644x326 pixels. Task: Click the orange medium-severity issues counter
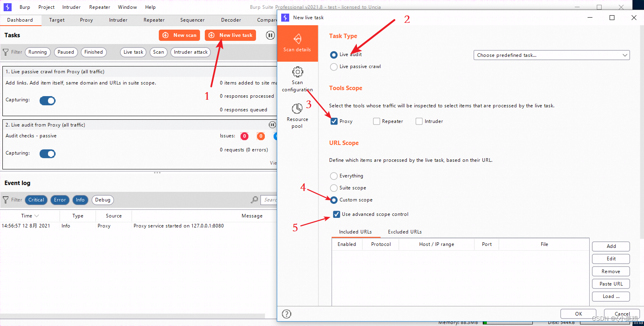pyautogui.click(x=261, y=136)
